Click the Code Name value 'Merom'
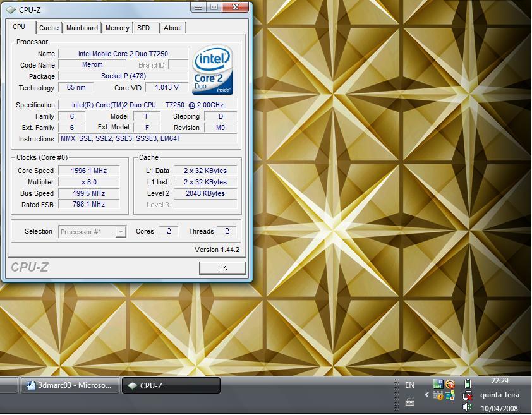532x415 pixels. 92,64
